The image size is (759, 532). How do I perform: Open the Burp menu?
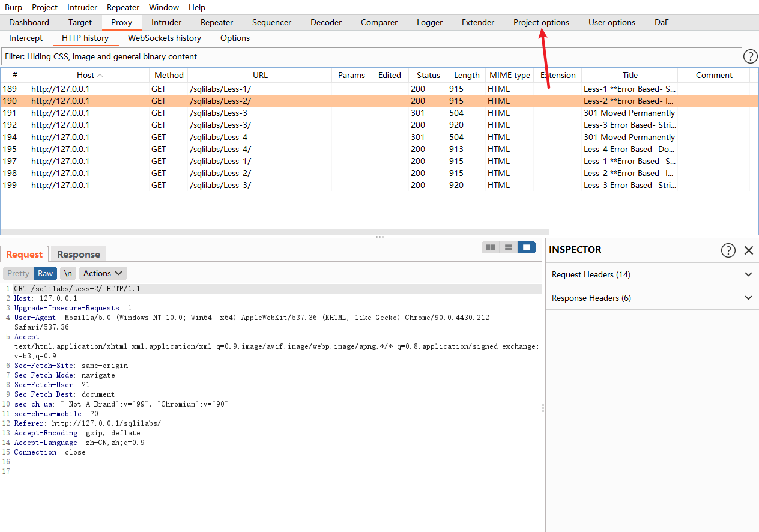[13, 7]
